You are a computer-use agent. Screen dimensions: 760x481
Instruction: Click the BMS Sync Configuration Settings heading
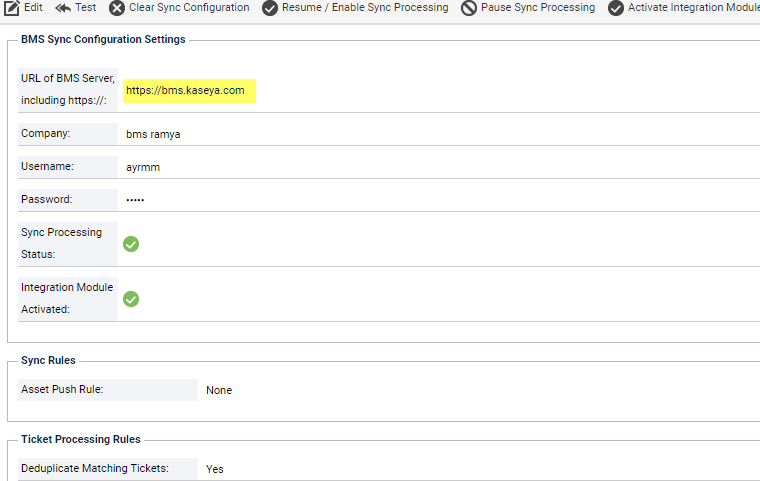point(103,39)
